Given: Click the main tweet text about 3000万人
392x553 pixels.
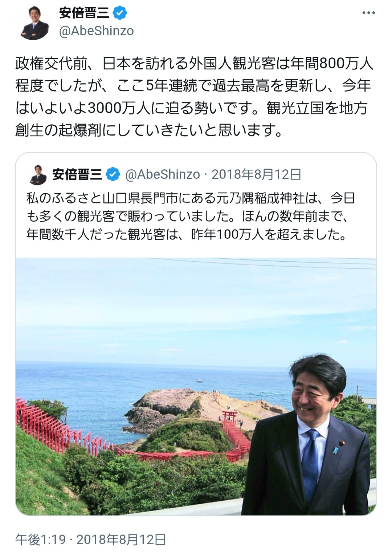Looking at the screenshot, I should (194, 97).
